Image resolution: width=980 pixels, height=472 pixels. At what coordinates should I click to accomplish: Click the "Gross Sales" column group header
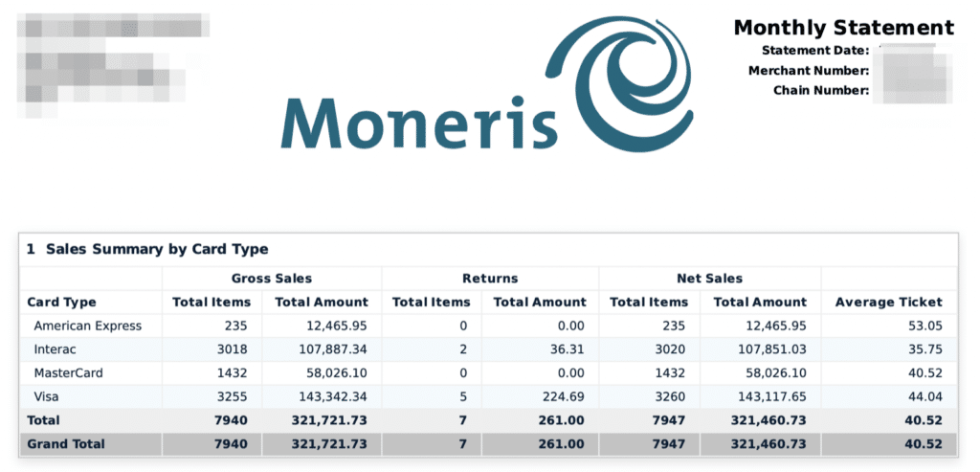pos(271,279)
